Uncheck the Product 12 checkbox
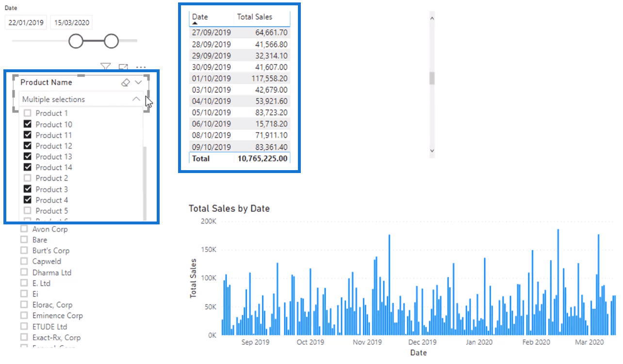 [x=28, y=145]
